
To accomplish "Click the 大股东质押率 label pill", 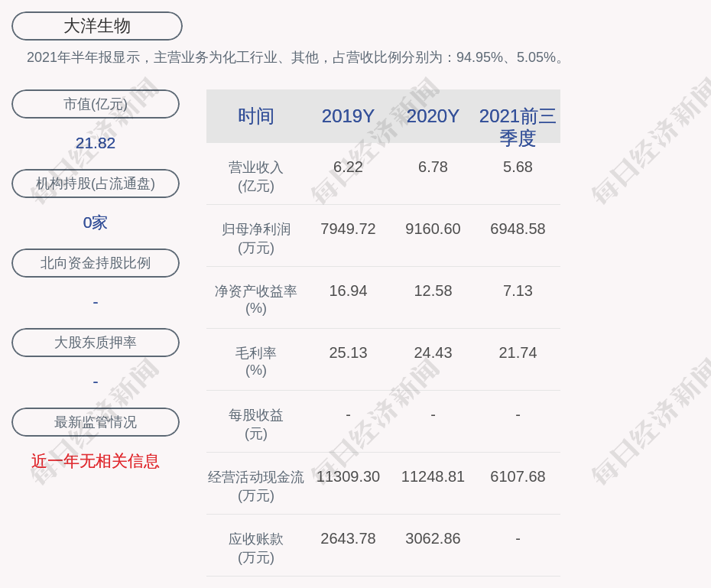I will pos(96,343).
